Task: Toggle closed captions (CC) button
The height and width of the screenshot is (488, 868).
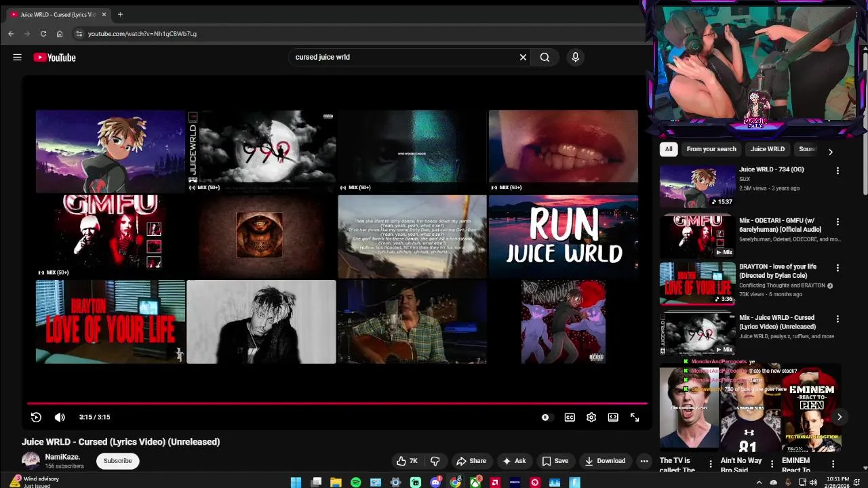Action: point(570,418)
